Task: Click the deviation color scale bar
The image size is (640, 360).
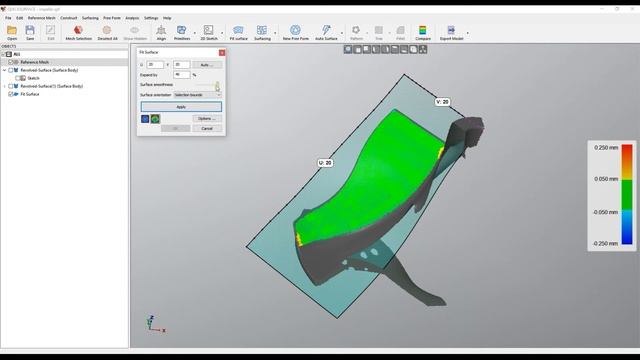Action: click(627, 194)
